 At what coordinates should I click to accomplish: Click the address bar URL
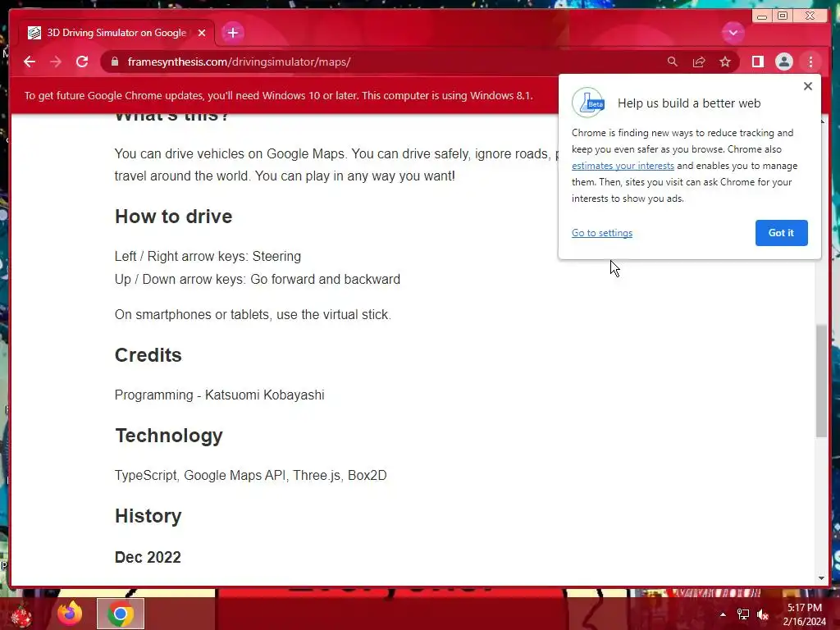click(239, 62)
